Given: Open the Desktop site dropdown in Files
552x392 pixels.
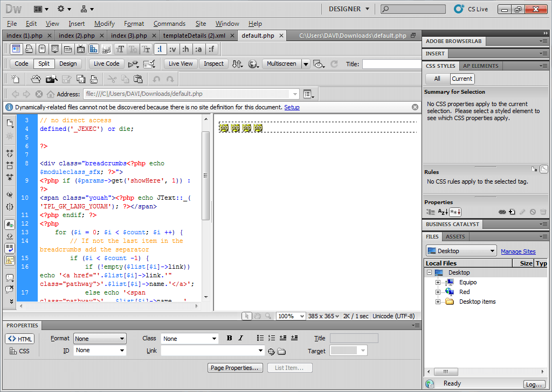Looking at the screenshot, I should click(461, 251).
